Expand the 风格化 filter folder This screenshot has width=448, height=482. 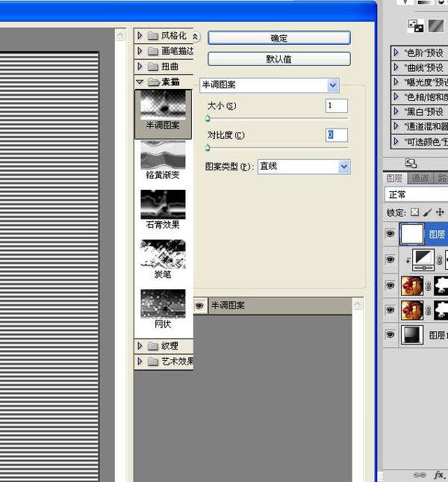coord(140,36)
